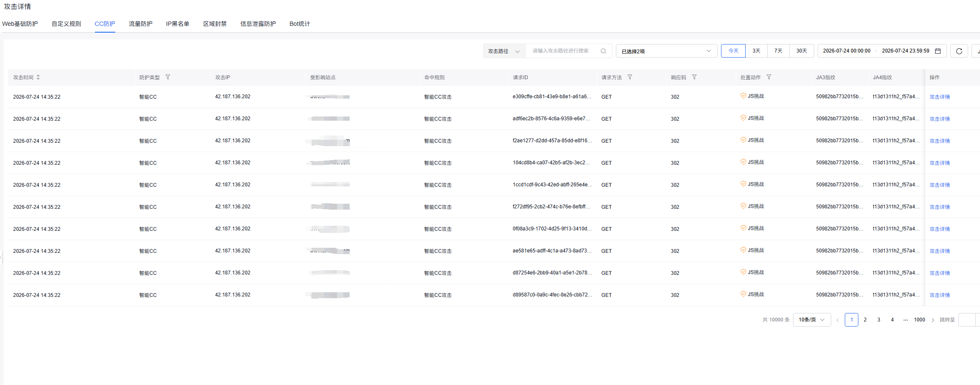This screenshot has width=980, height=385.
Task: Click request ID d89587c0-0a9c-4fec cell
Action: coord(552,295)
